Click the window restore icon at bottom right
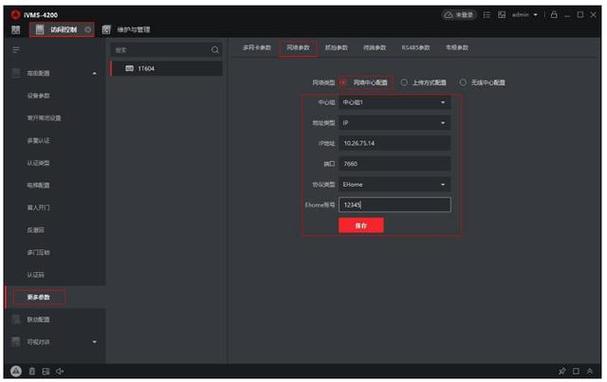Image resolution: width=607 pixels, height=382 pixels. (576, 371)
